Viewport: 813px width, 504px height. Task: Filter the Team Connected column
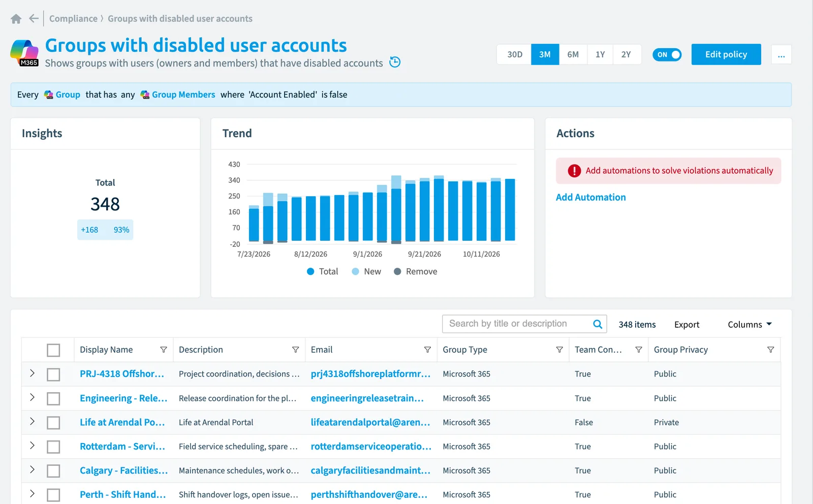(639, 350)
